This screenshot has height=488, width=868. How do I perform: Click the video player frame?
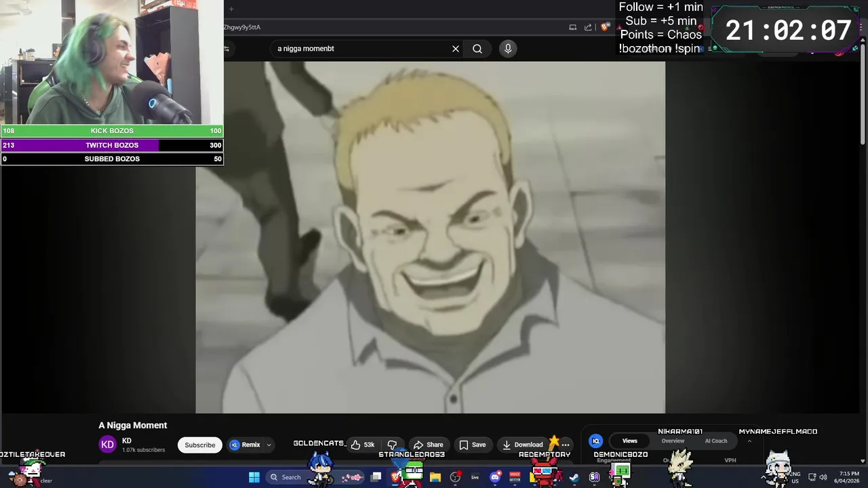click(431, 237)
